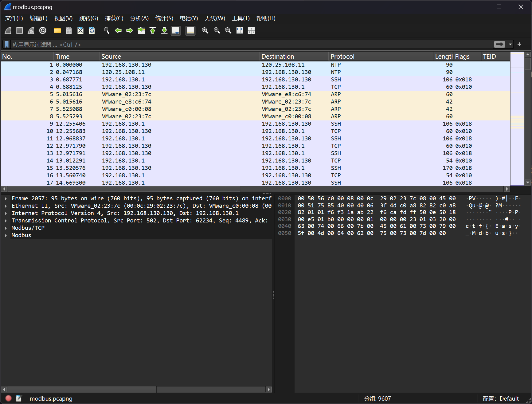Image resolution: width=532 pixels, height=404 pixels.
Task: Open the 电话(Y) menu
Action: [189, 18]
